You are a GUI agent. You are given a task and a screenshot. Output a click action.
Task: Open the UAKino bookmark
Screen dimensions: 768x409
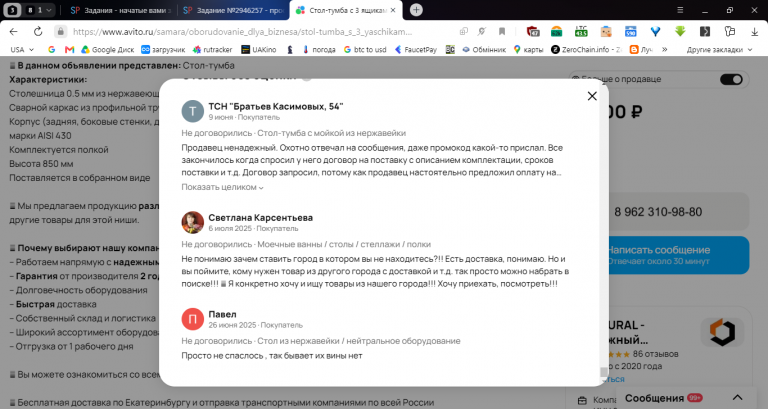259,49
